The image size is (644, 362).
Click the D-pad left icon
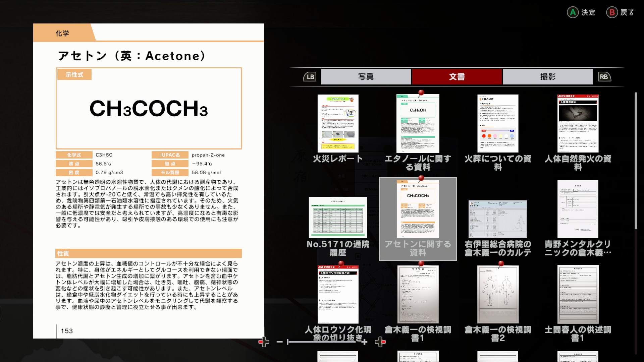click(264, 342)
